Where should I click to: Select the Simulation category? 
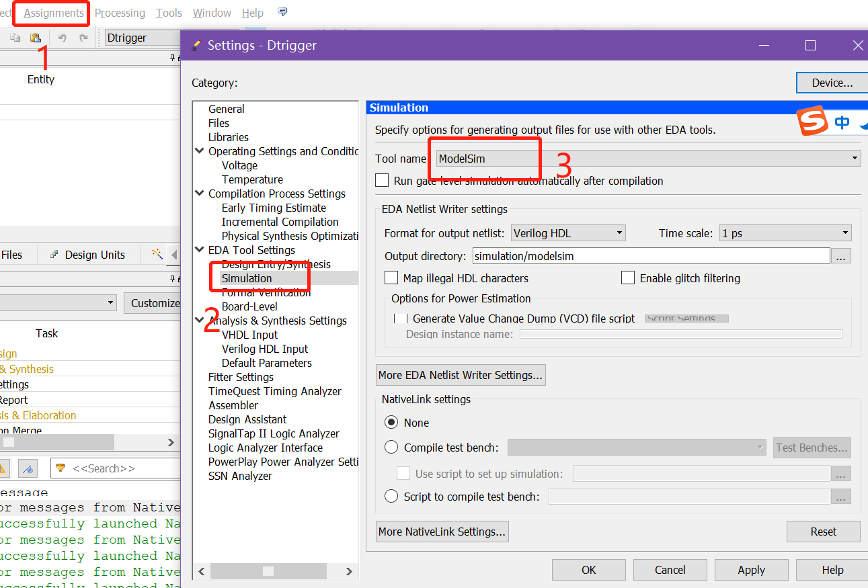pyautogui.click(x=247, y=278)
